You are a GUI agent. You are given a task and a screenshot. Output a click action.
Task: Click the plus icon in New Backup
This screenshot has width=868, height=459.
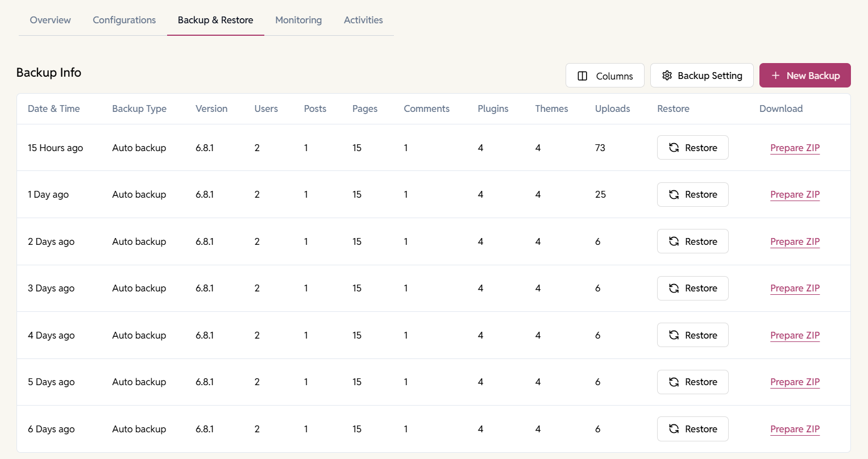click(775, 76)
